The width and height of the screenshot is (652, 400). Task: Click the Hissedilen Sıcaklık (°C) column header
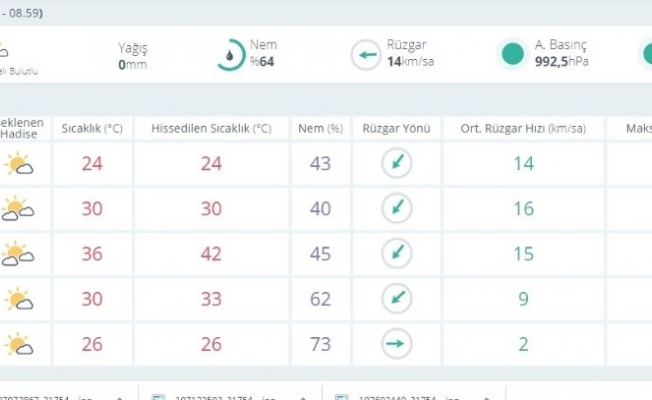(211, 128)
